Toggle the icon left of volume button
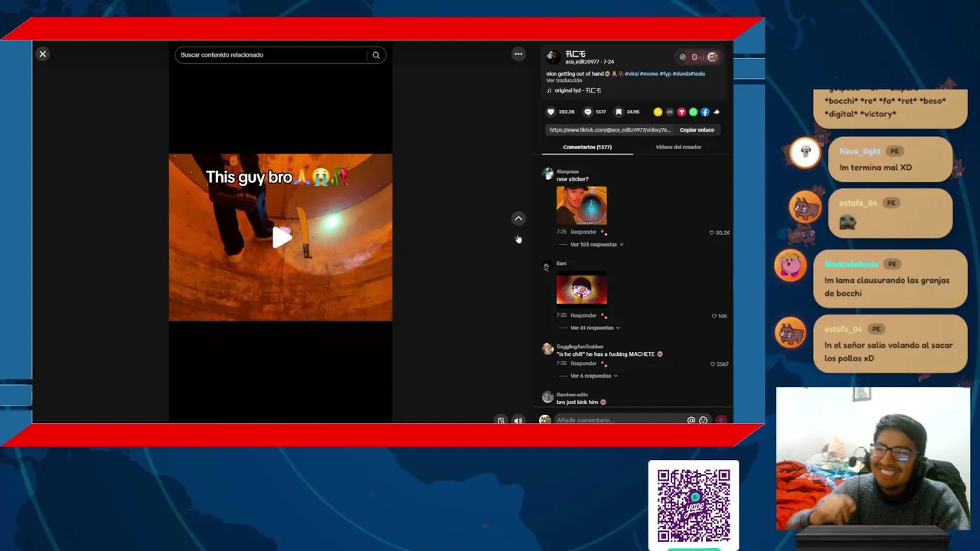980x551 pixels. pyautogui.click(x=501, y=420)
